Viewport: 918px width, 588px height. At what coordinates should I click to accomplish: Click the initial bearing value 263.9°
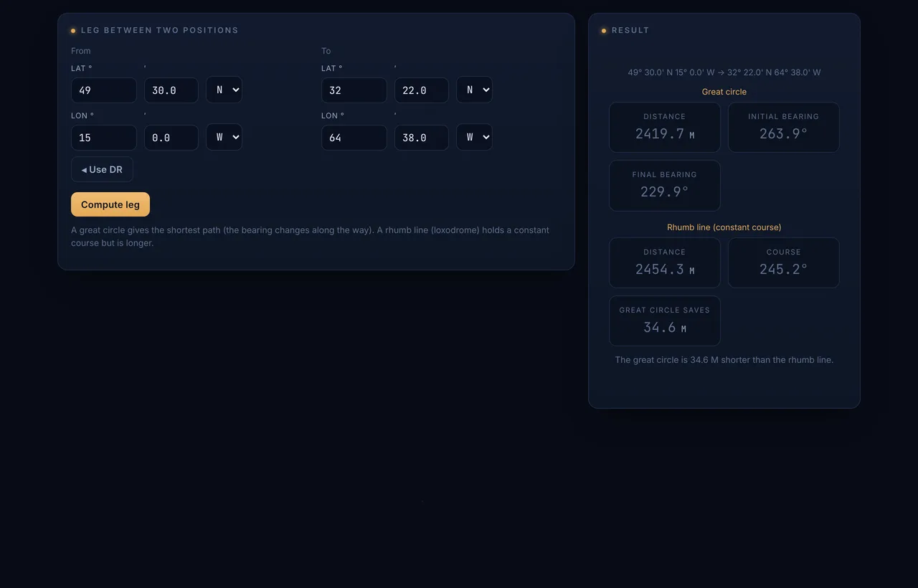pyautogui.click(x=784, y=134)
